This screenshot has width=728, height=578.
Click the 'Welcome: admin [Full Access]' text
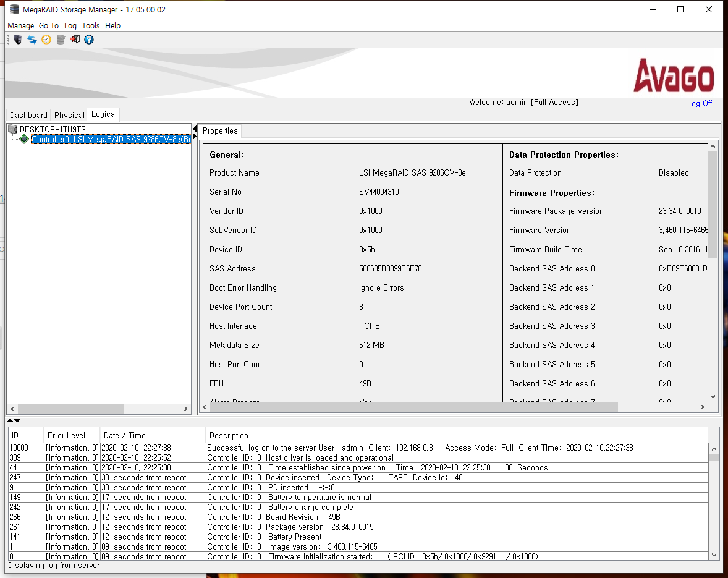523,102
